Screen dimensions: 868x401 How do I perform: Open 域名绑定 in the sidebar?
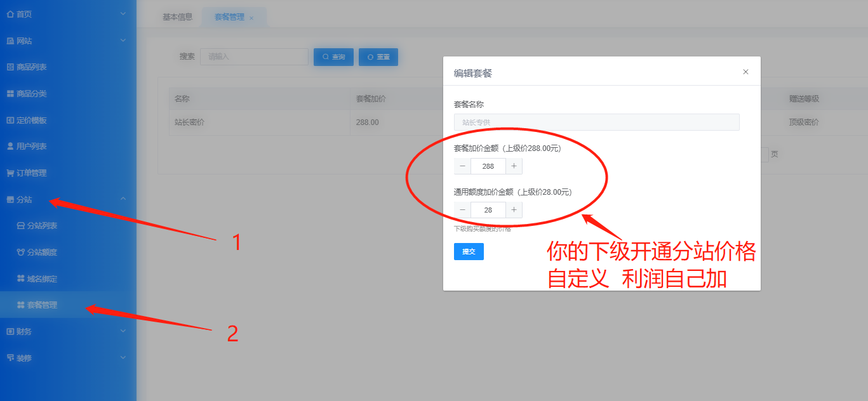pos(42,279)
